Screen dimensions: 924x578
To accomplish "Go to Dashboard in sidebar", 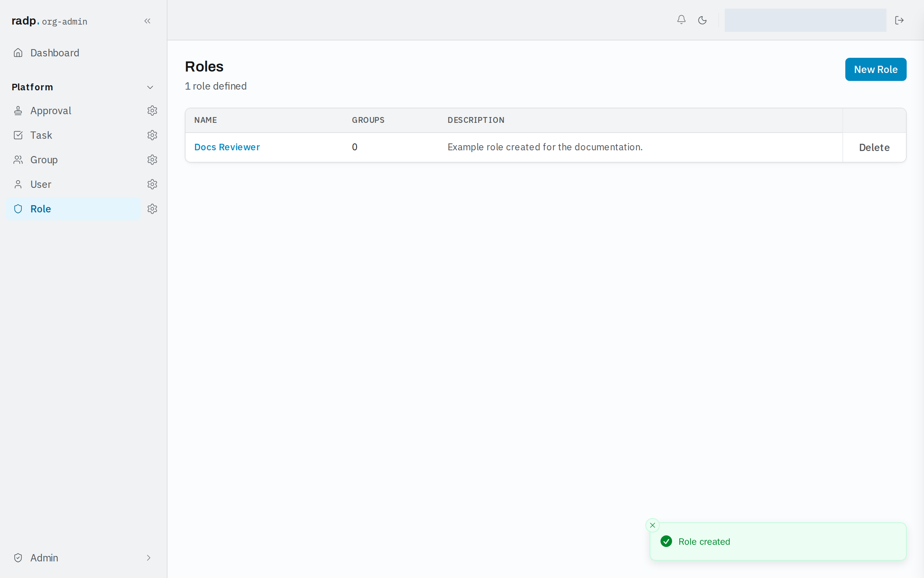I will coord(83,53).
